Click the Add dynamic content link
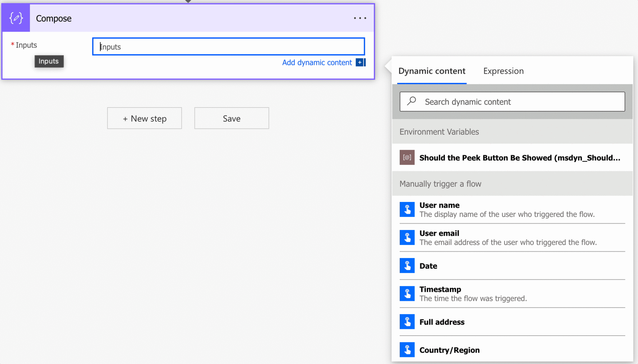 pyautogui.click(x=317, y=63)
